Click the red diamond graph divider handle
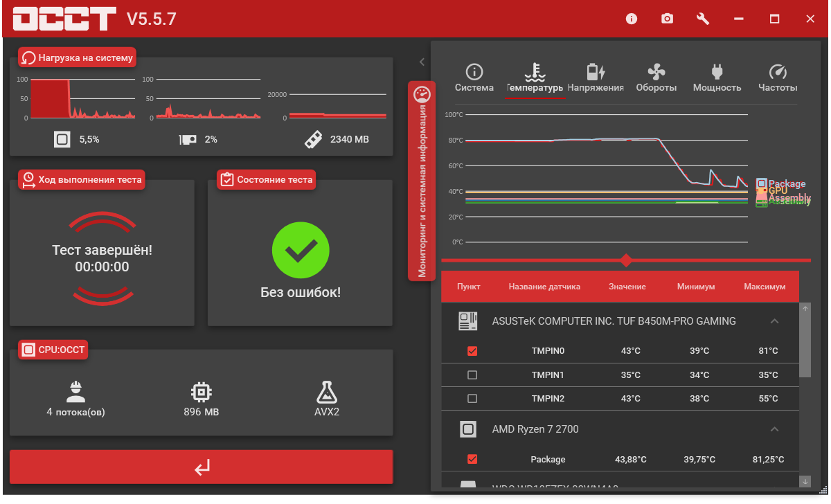 pyautogui.click(x=626, y=260)
